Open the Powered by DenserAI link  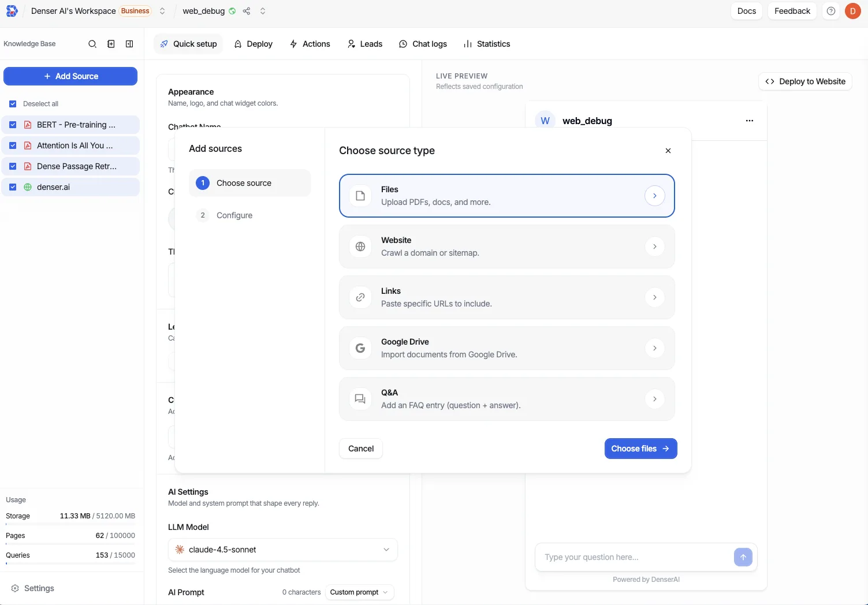(x=646, y=580)
